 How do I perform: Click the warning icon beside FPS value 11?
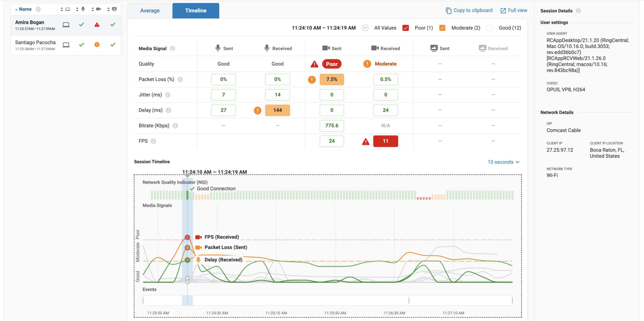click(x=365, y=142)
